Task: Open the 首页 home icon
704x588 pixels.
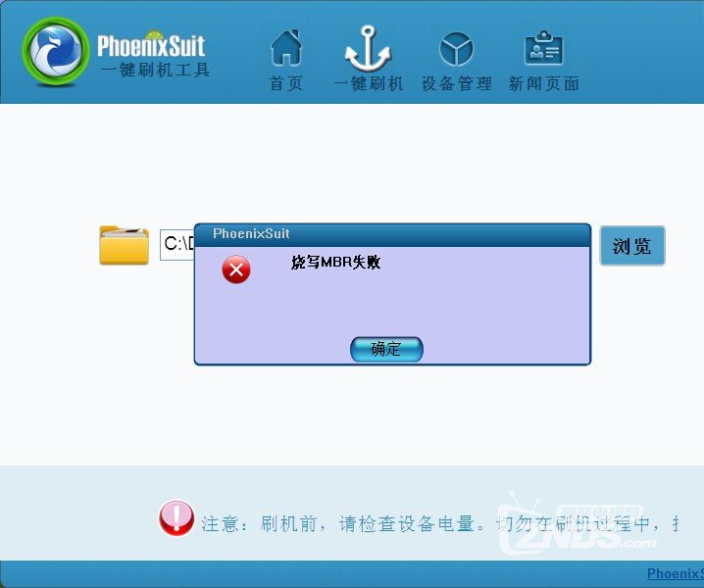Action: (286, 47)
